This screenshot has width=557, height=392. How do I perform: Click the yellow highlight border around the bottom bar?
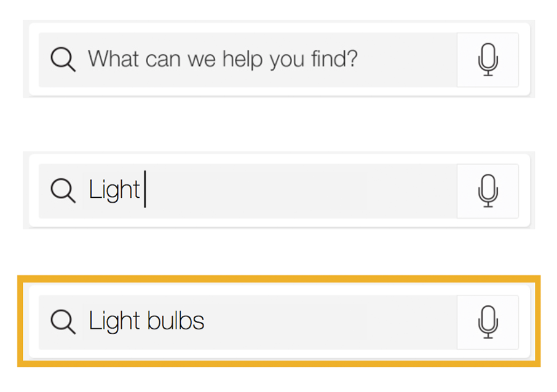pos(279,279)
